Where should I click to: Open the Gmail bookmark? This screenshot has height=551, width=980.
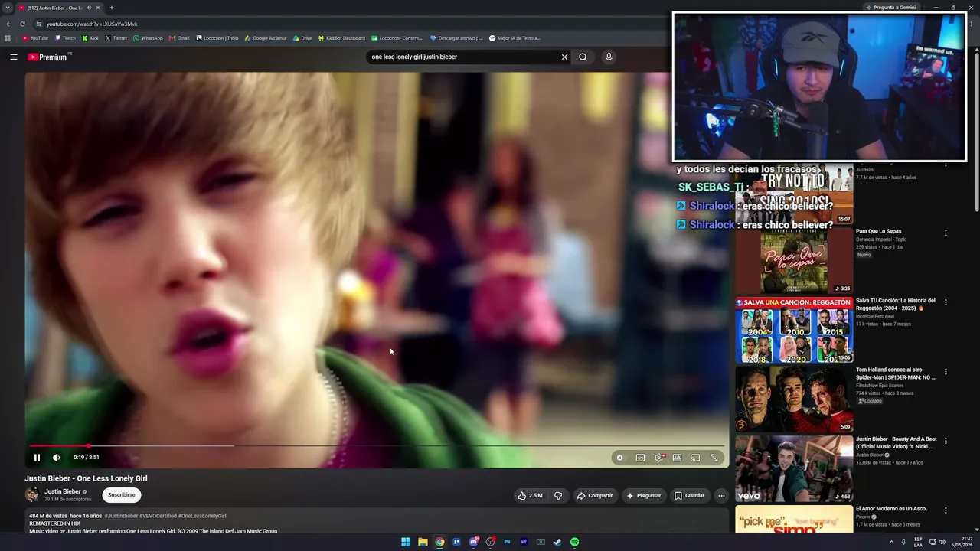pos(179,37)
